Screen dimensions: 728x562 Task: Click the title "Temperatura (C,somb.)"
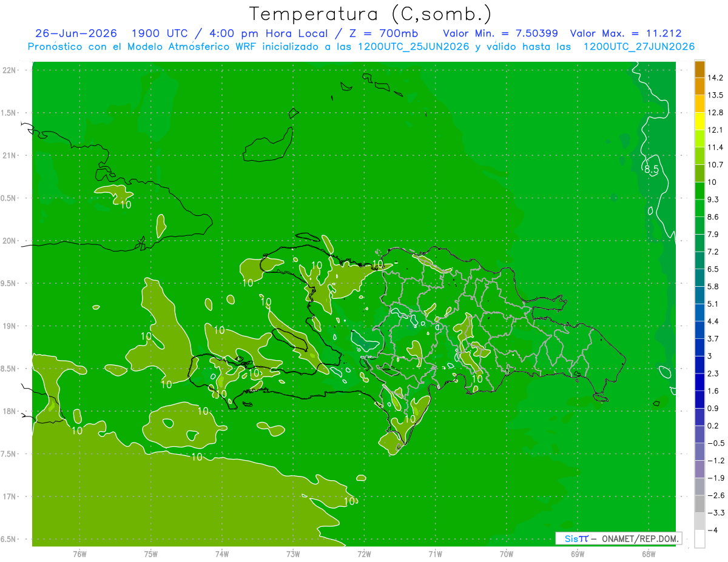point(370,14)
